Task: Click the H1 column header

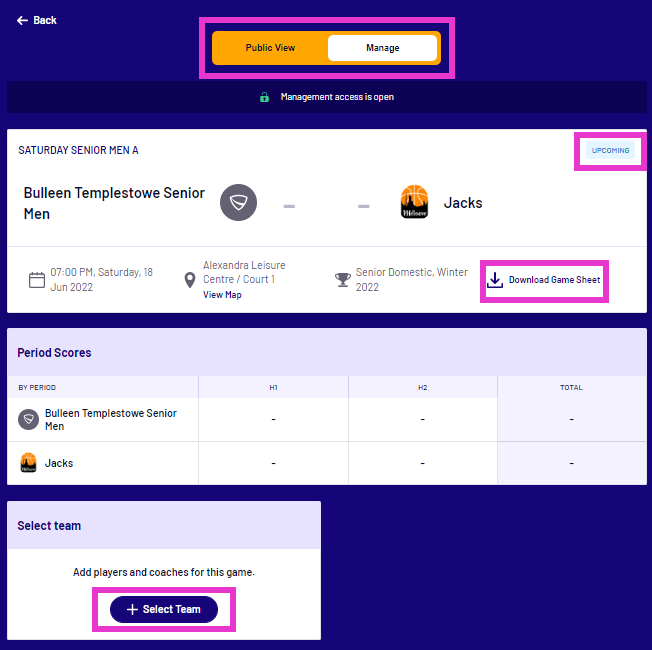Action: pos(273,387)
